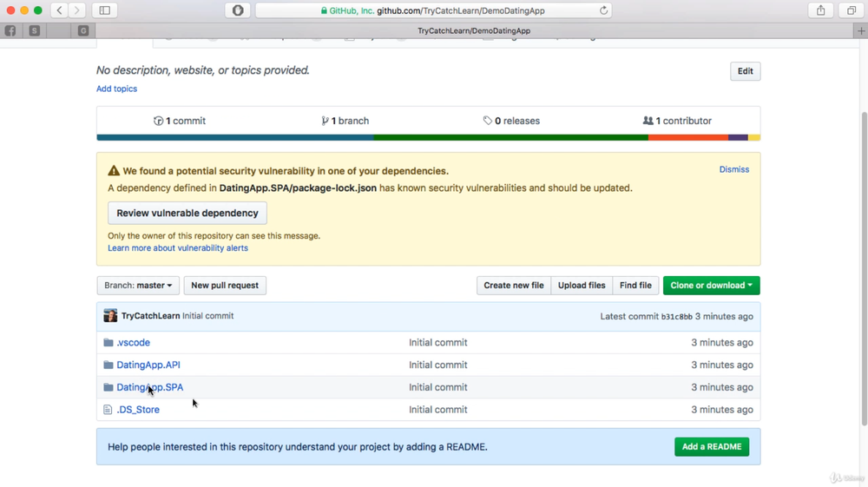The height and width of the screenshot is (487, 868).
Task: Click Initial commit message in header row
Action: 208,315
